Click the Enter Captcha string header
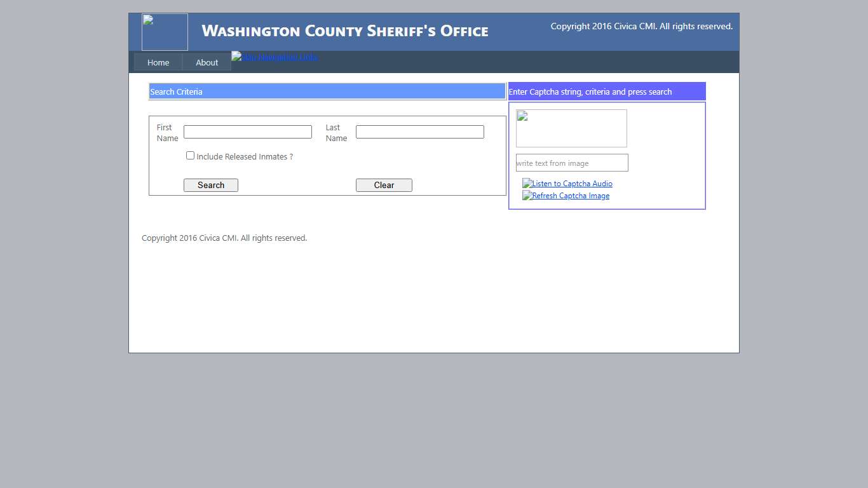Viewport: 868px width, 488px height. click(x=606, y=91)
